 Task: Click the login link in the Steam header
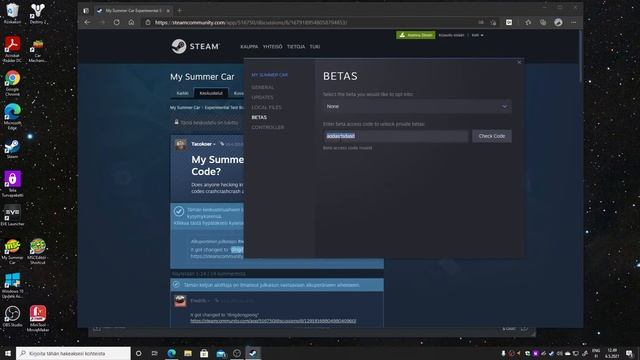pos(451,35)
